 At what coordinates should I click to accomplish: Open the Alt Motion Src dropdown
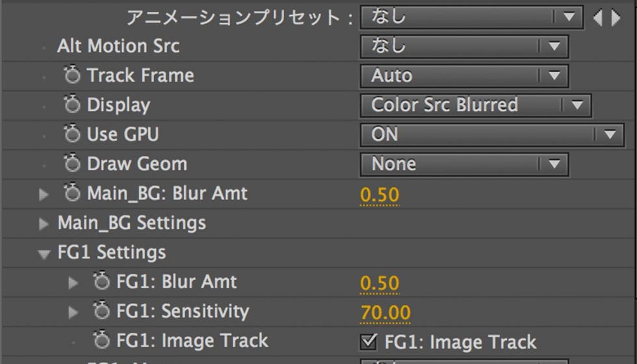click(x=464, y=46)
